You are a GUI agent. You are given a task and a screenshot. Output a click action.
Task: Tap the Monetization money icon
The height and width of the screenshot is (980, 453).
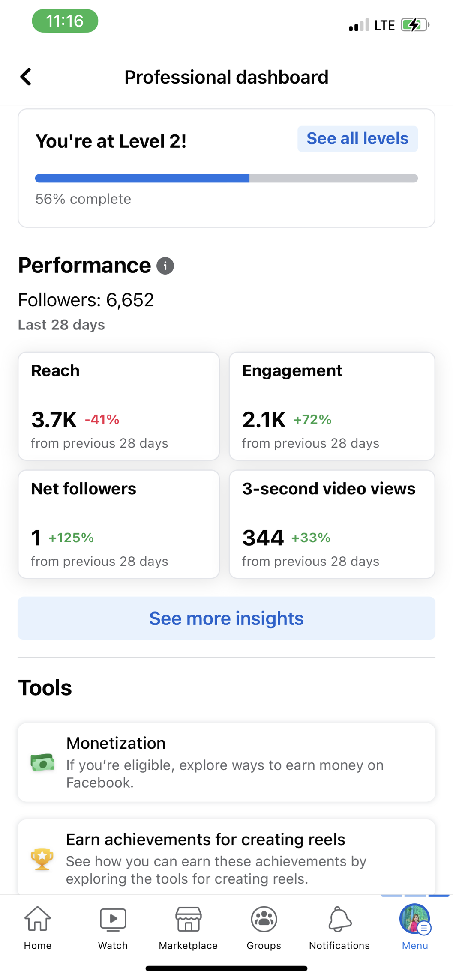(42, 763)
